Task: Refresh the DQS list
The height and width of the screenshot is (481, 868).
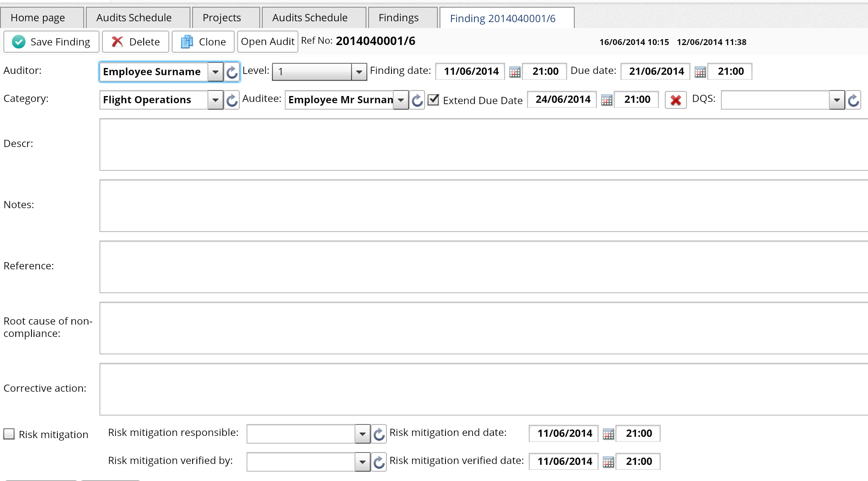Action: click(853, 100)
